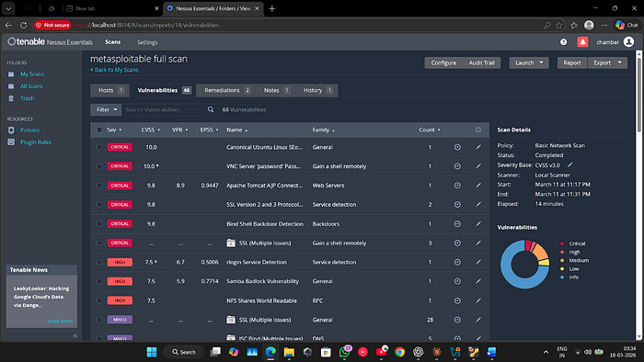Viewport: 644px width, 362px height.
Task: Click circle icon for Apache Tomcat AJP row
Action: 457,186
